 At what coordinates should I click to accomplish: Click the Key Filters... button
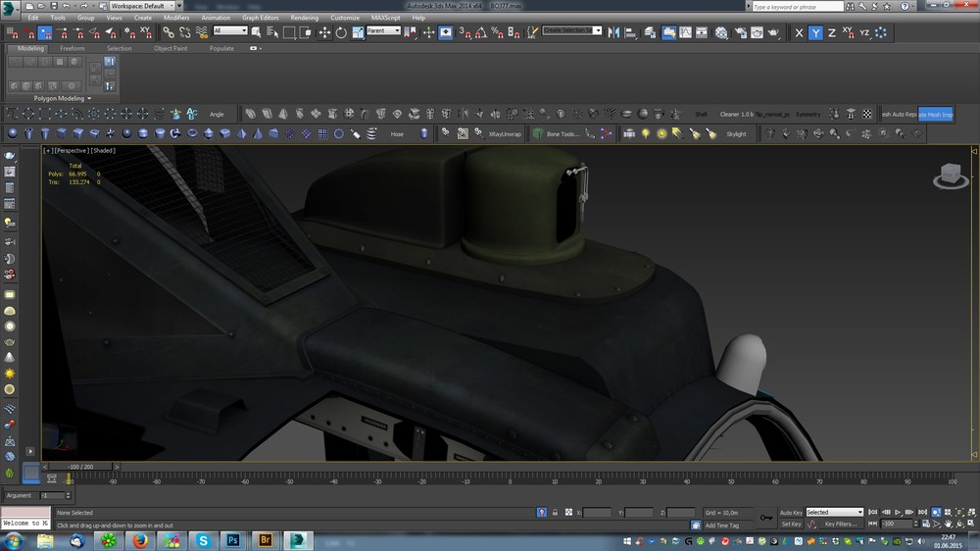842,524
